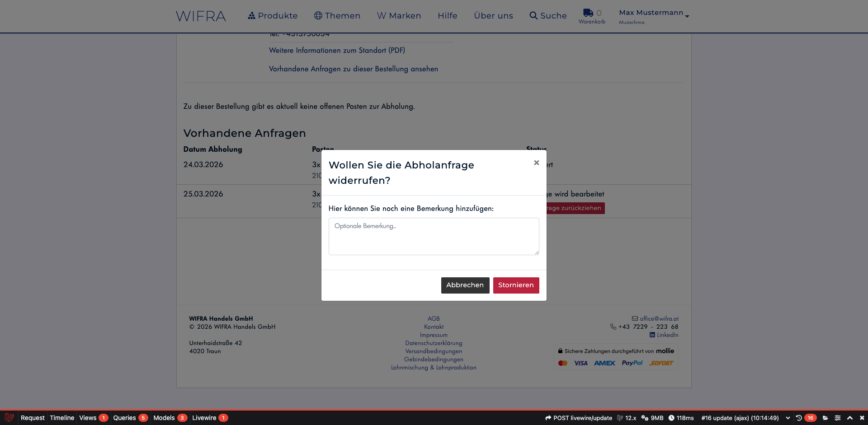Screen dimensions: 868x425
Task: Expand the debugbar with the chevron-up icon
Action: coord(850,418)
